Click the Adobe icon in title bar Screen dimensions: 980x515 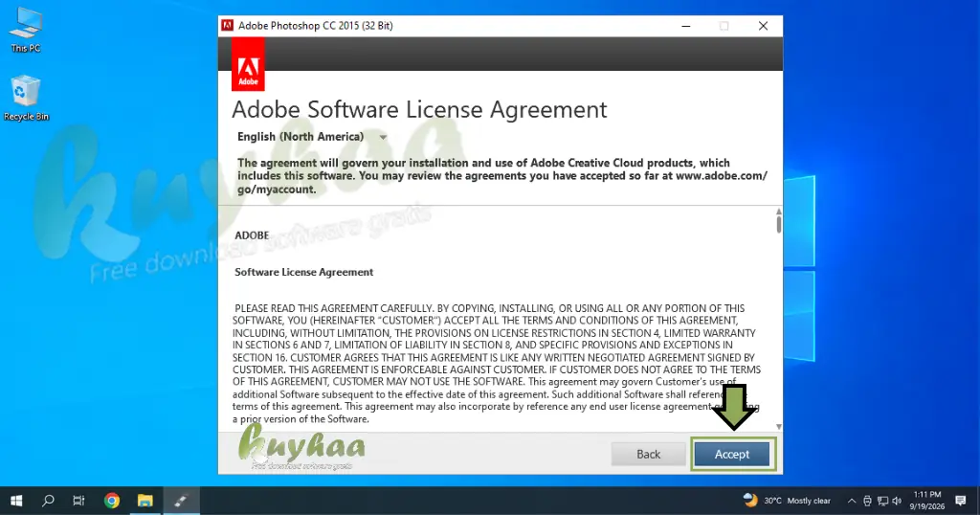pyautogui.click(x=228, y=26)
